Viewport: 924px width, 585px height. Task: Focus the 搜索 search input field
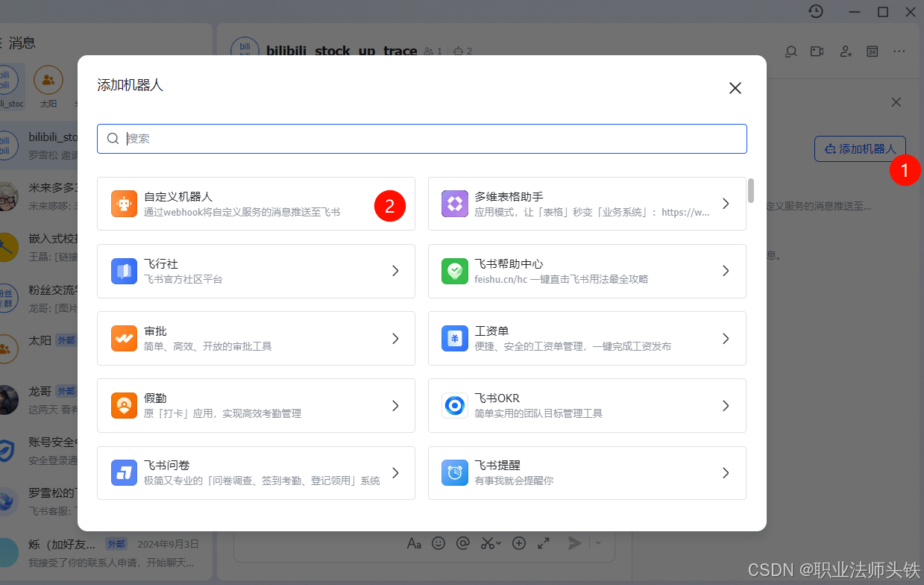coord(422,139)
